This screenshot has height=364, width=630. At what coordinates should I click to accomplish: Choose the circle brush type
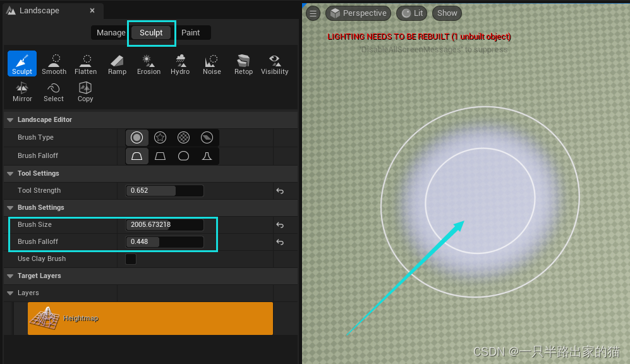tap(136, 137)
